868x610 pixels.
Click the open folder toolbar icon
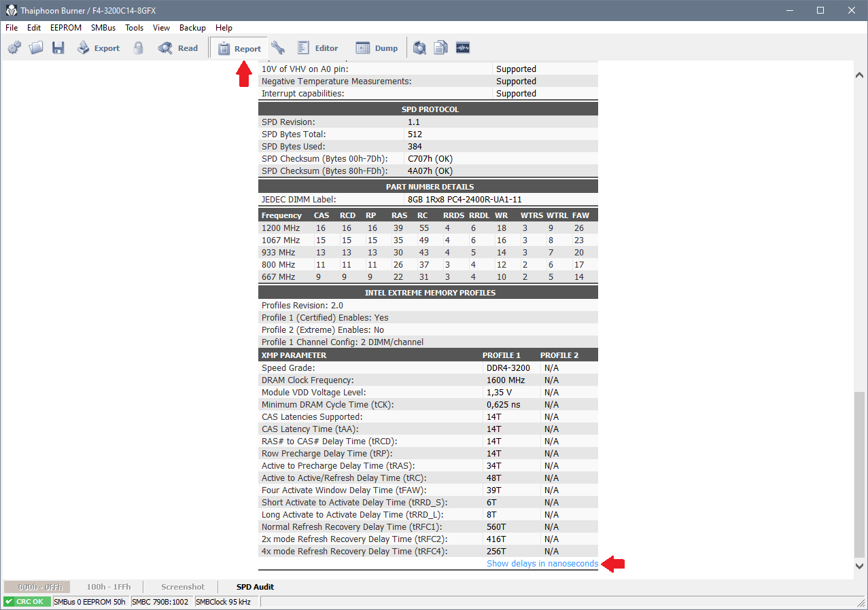coord(36,48)
